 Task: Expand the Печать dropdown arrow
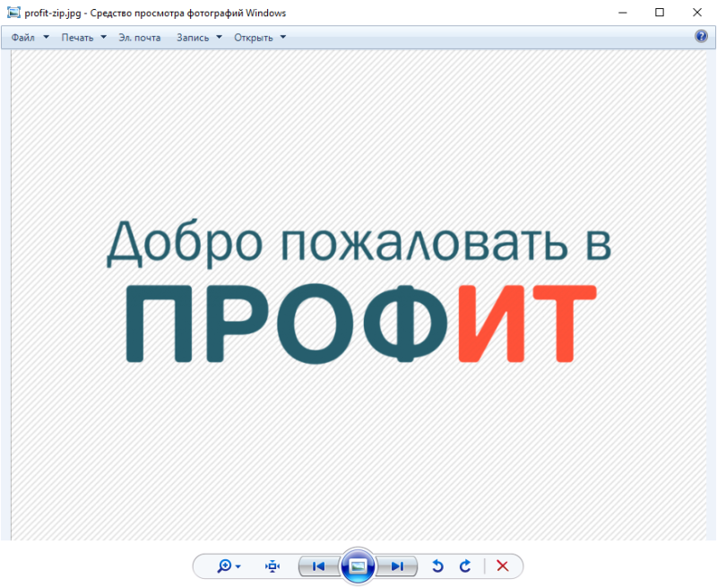click(x=103, y=37)
